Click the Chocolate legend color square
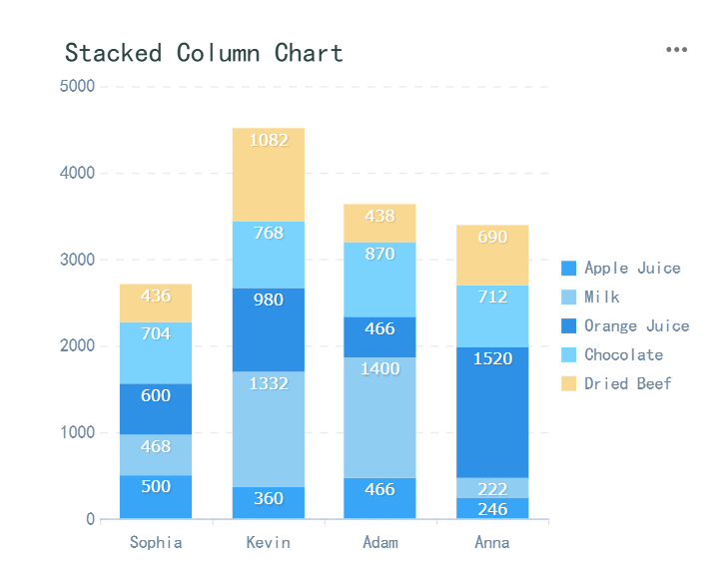728x586 pixels. pyautogui.click(x=569, y=354)
